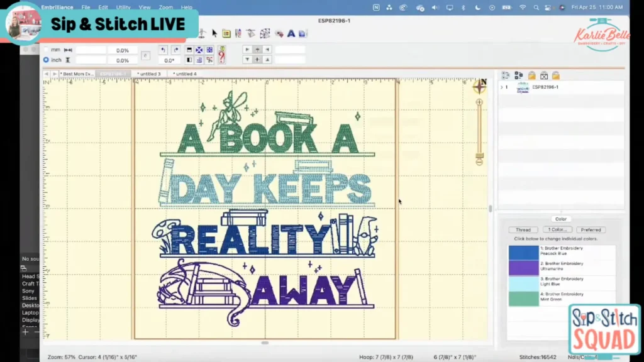Open macOS Spotlight search icon
The width and height of the screenshot is (644, 362).
pyautogui.click(x=536, y=8)
